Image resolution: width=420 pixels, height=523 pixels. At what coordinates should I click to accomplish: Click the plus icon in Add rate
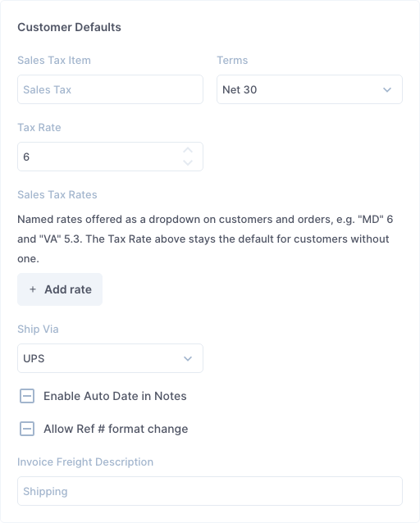(33, 289)
